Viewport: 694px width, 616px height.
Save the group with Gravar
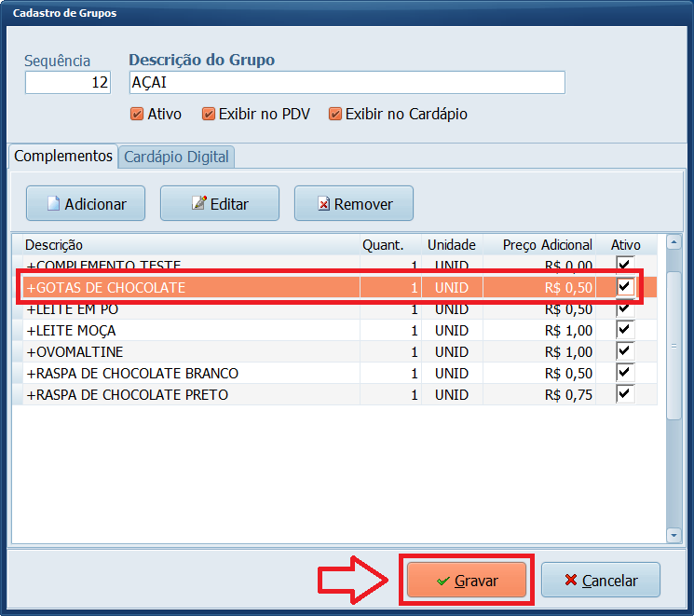[467, 581]
